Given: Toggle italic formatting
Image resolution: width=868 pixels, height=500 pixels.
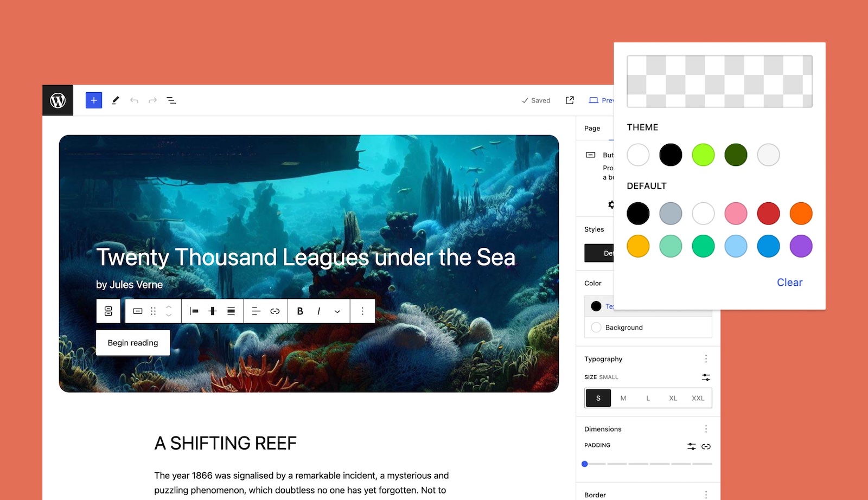Looking at the screenshot, I should [x=318, y=311].
